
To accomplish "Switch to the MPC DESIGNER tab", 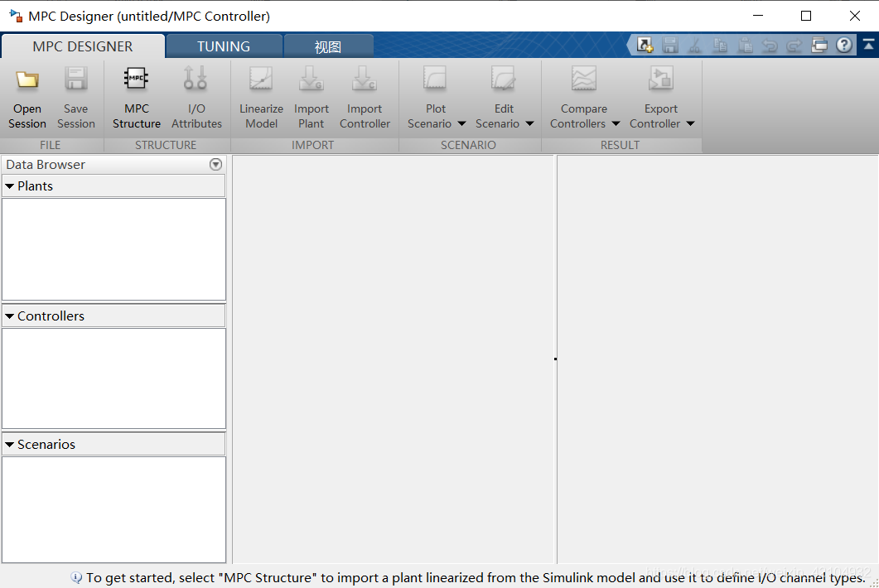I will [x=83, y=46].
